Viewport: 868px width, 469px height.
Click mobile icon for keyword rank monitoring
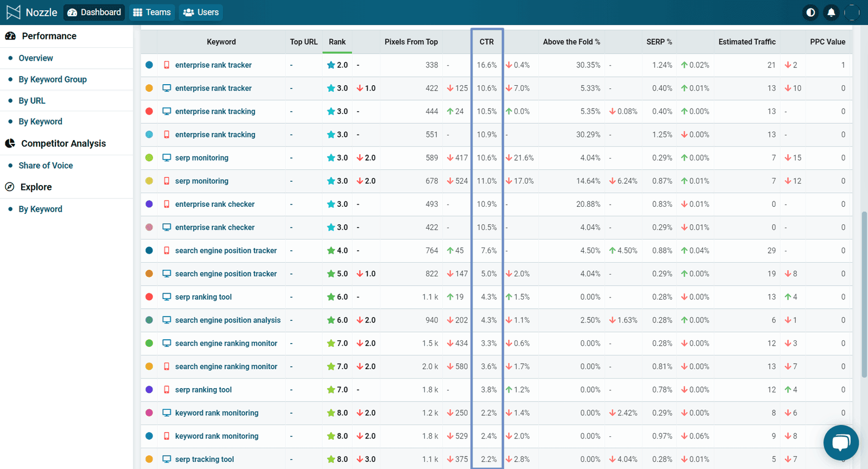click(x=167, y=436)
